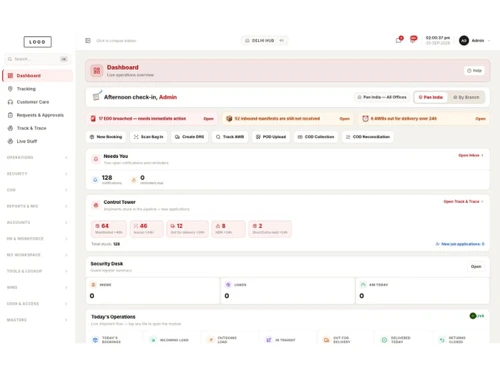Click the Help button
Viewport: 500px width, 375px height.
click(474, 71)
